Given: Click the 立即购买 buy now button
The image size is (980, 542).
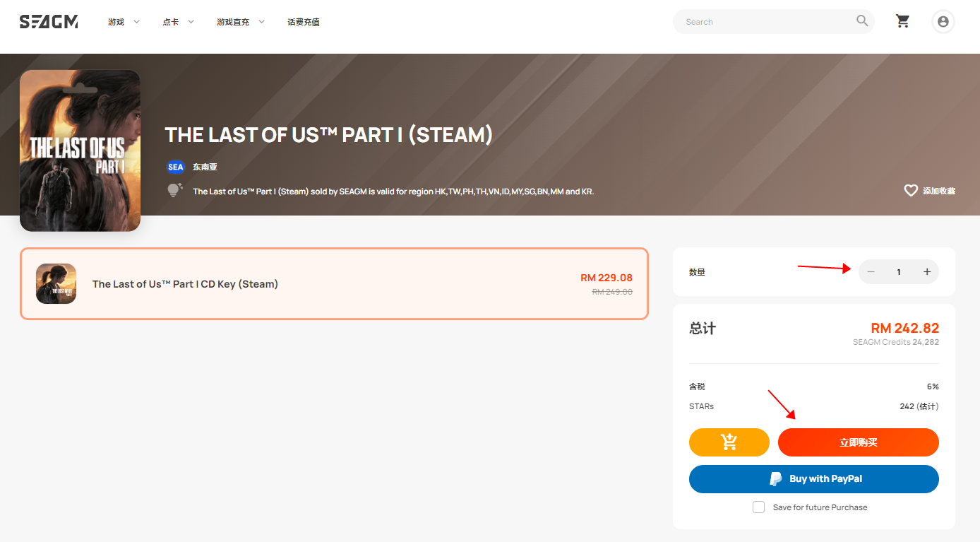Looking at the screenshot, I should pos(859,442).
